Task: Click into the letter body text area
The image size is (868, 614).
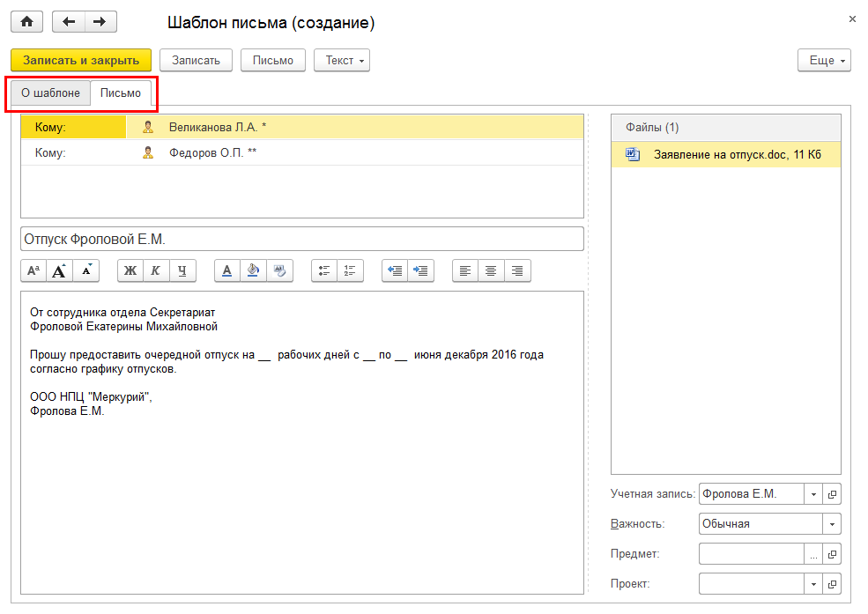Action: click(302, 442)
